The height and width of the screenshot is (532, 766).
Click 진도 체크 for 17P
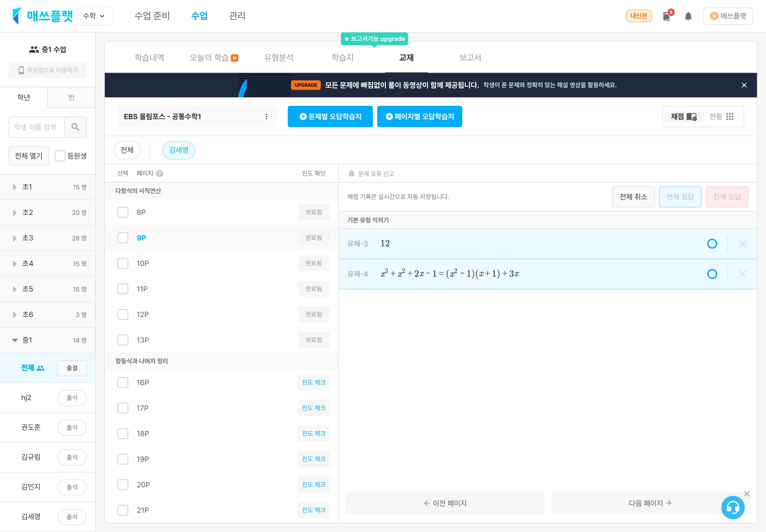(314, 408)
